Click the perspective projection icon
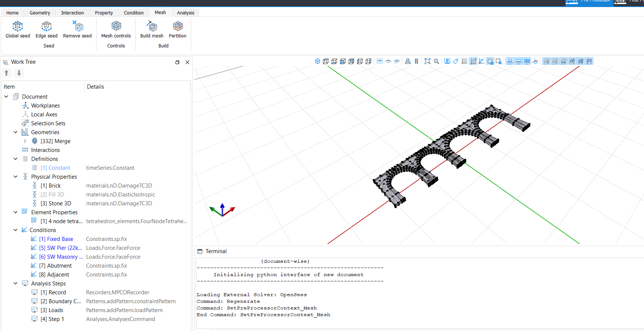Viewport: 644px width, 331px height. pyautogui.click(x=408, y=61)
